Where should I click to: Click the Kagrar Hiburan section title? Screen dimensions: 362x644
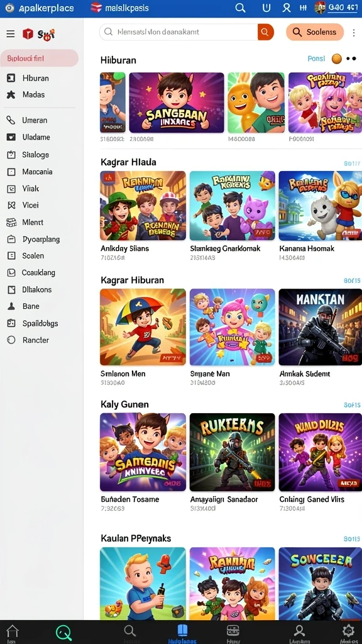click(132, 280)
